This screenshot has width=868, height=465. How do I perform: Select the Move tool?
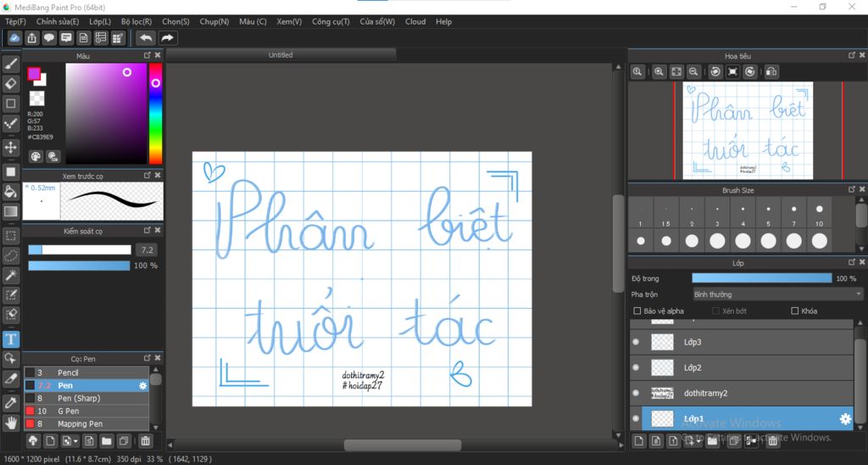pos(11,148)
